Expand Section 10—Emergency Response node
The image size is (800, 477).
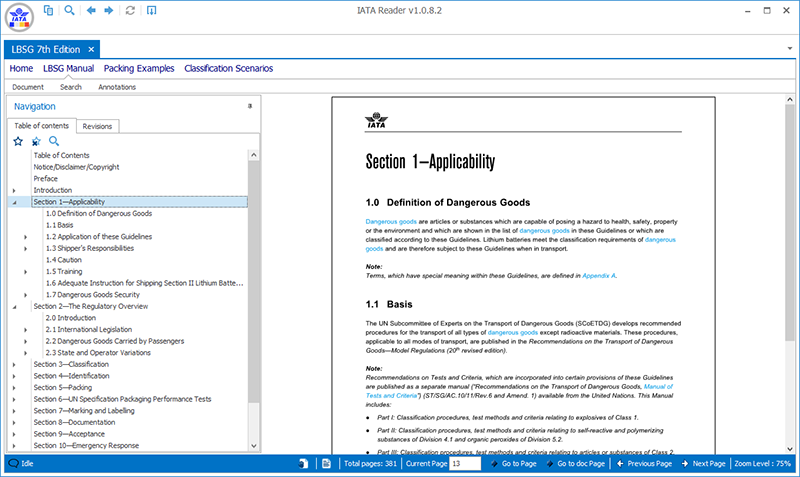coord(14,446)
